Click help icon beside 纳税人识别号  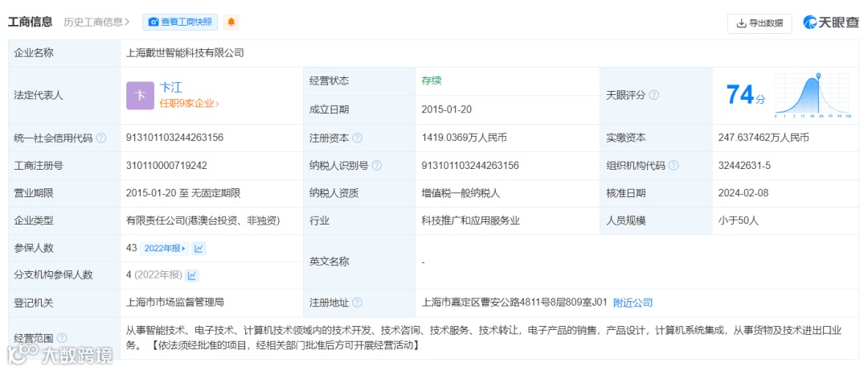tap(377, 166)
